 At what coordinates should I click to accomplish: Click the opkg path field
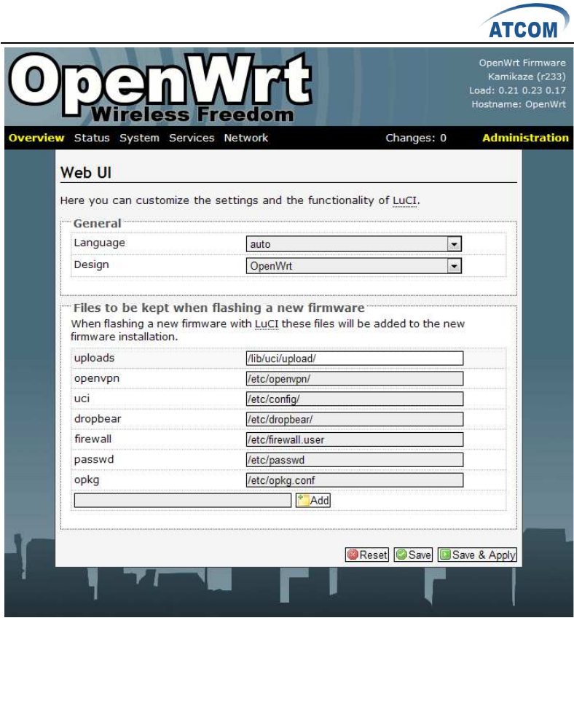pos(355,480)
